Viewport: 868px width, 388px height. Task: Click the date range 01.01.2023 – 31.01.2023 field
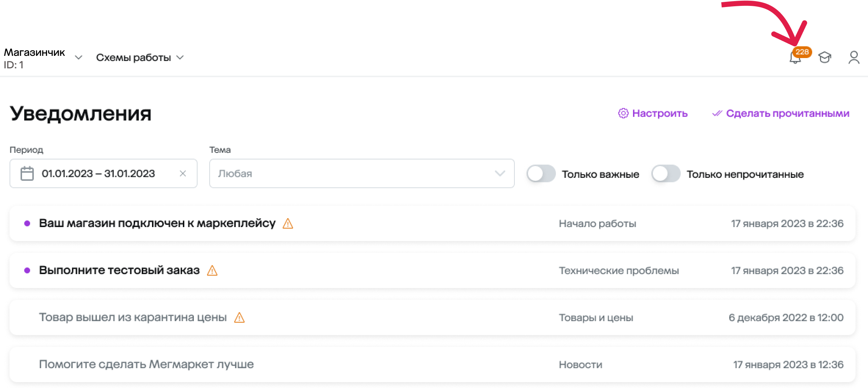click(98, 173)
